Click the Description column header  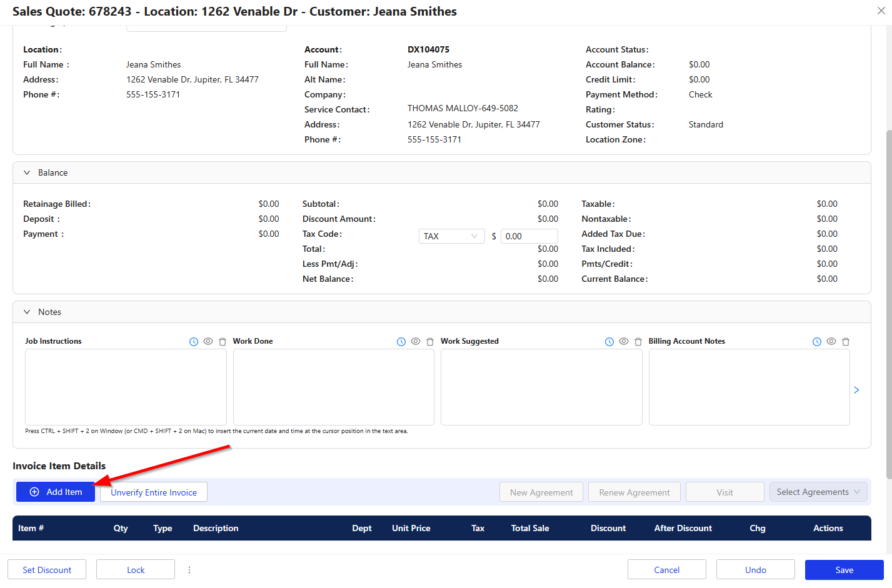pos(216,528)
